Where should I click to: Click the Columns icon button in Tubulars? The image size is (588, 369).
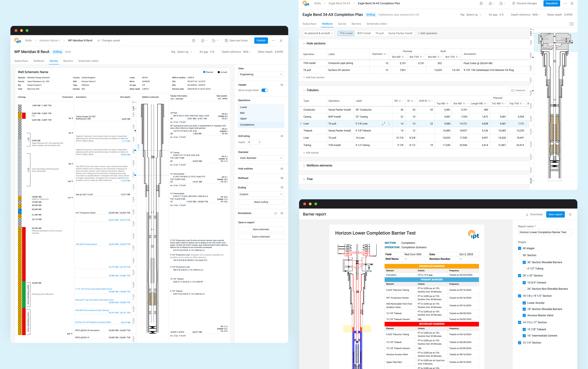coord(518,90)
